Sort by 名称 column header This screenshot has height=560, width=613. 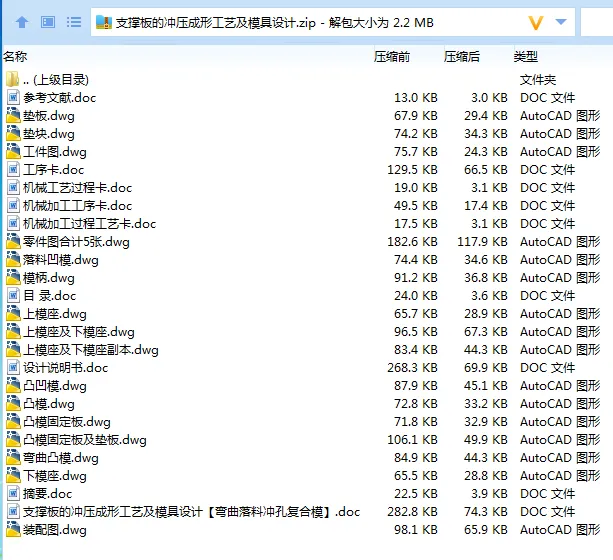[15, 56]
